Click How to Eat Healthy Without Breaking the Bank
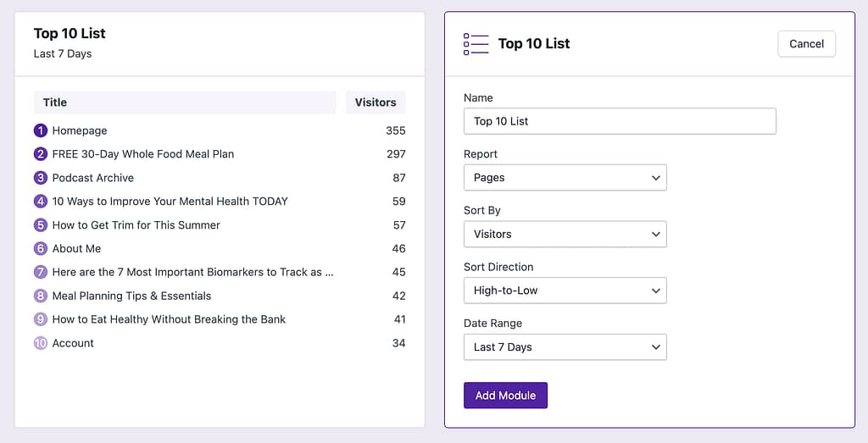 click(169, 319)
